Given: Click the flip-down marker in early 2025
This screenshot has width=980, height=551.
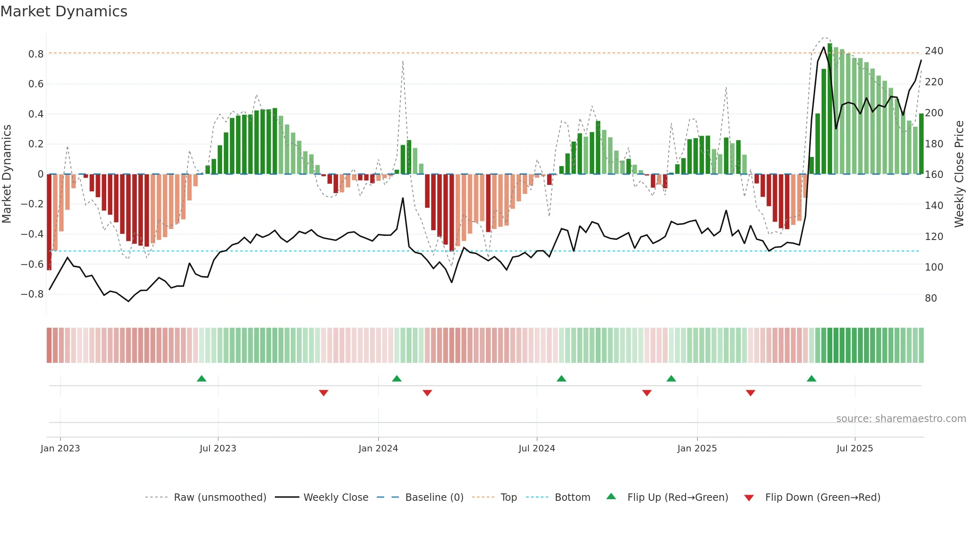Looking at the screenshot, I should (x=751, y=393).
